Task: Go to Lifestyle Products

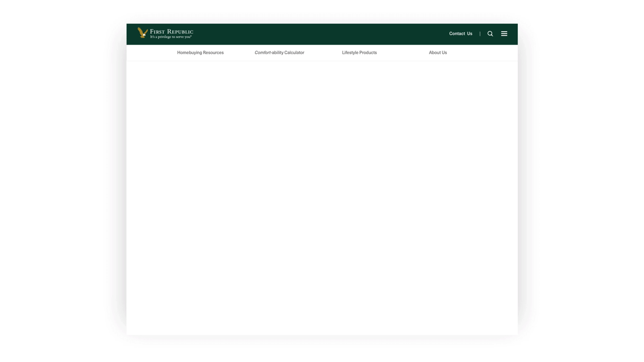Action: [x=360, y=53]
